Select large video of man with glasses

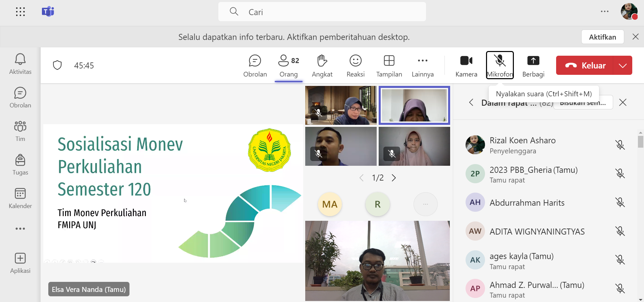[377, 261]
